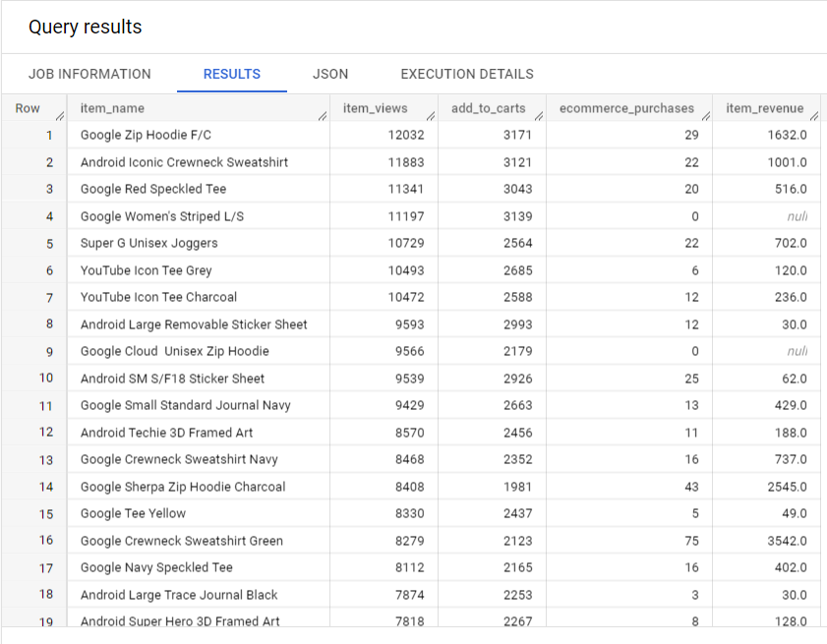Image resolution: width=827 pixels, height=644 pixels.
Task: Click item_revenue value 1632.0
Action: 787,135
